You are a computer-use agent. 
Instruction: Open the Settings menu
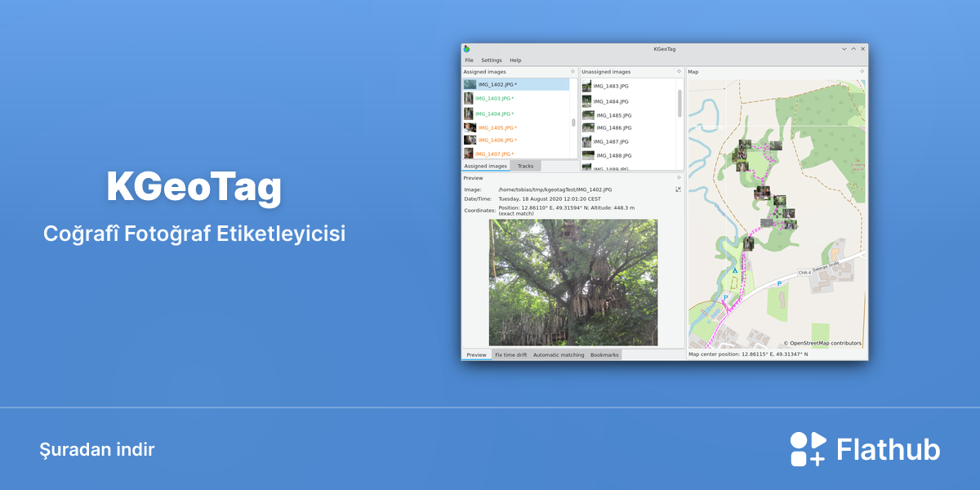tap(492, 60)
